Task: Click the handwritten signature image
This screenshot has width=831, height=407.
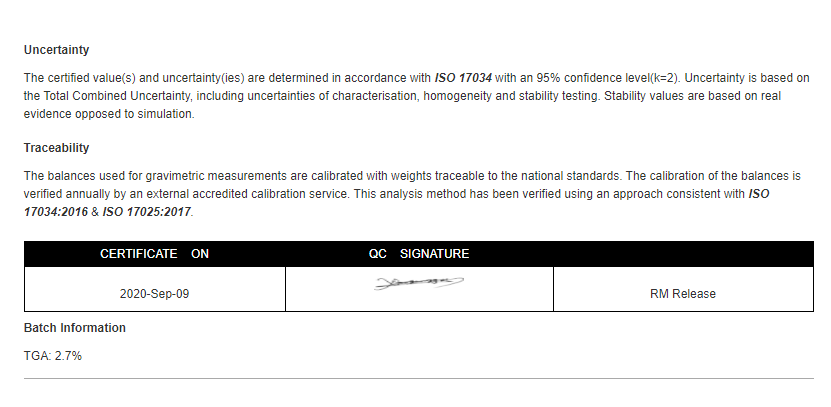Action: [419, 284]
